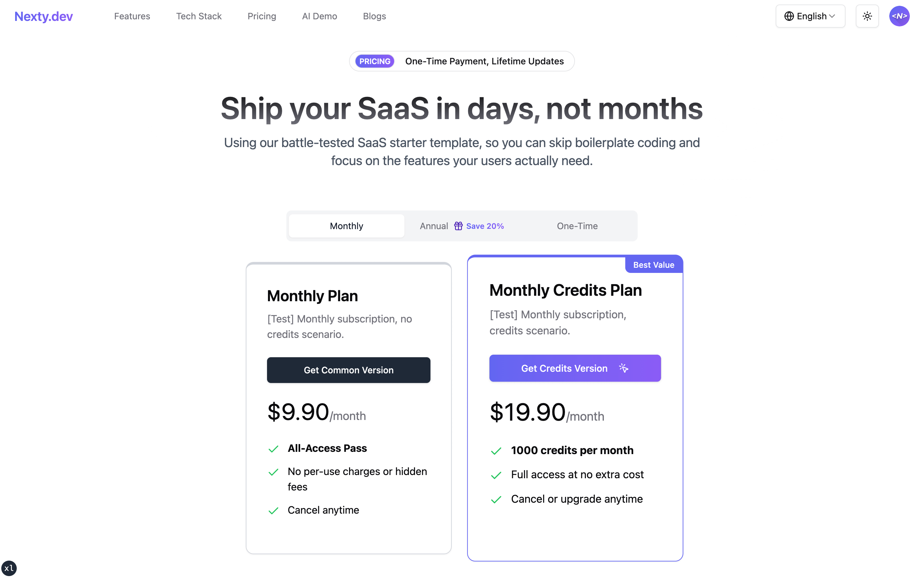Click the Nexty.dev logo
Screen dimensions: 924x578
(x=43, y=16)
